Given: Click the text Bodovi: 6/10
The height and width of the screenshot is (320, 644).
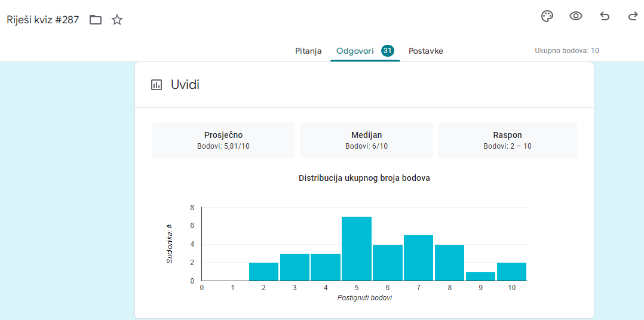Looking at the screenshot, I should 366,146.
